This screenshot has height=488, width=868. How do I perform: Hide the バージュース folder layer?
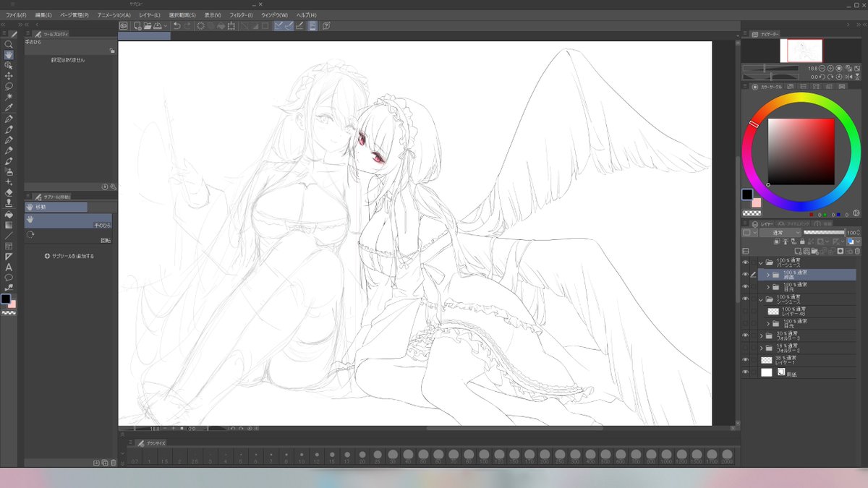(x=746, y=262)
